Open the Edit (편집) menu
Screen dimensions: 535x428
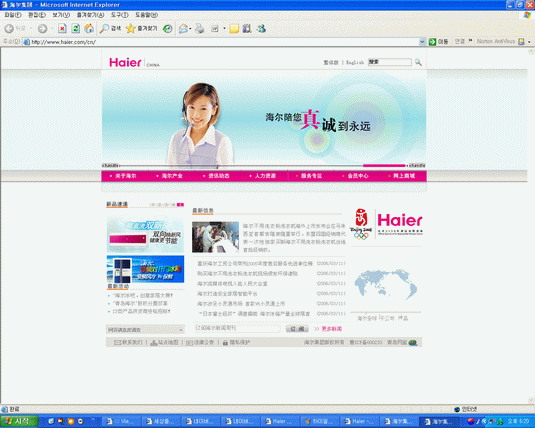coord(37,15)
